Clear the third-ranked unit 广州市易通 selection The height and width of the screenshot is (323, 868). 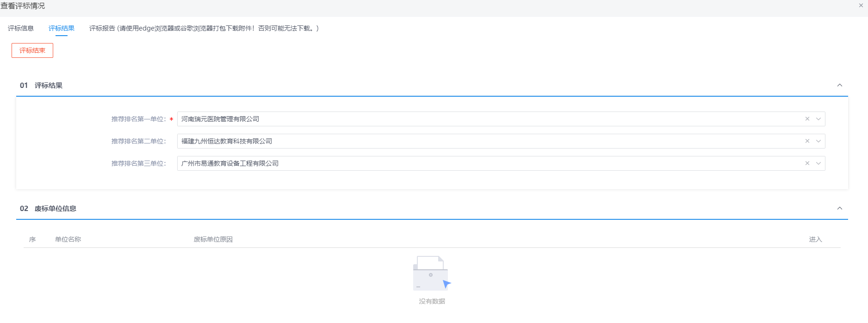tap(807, 163)
